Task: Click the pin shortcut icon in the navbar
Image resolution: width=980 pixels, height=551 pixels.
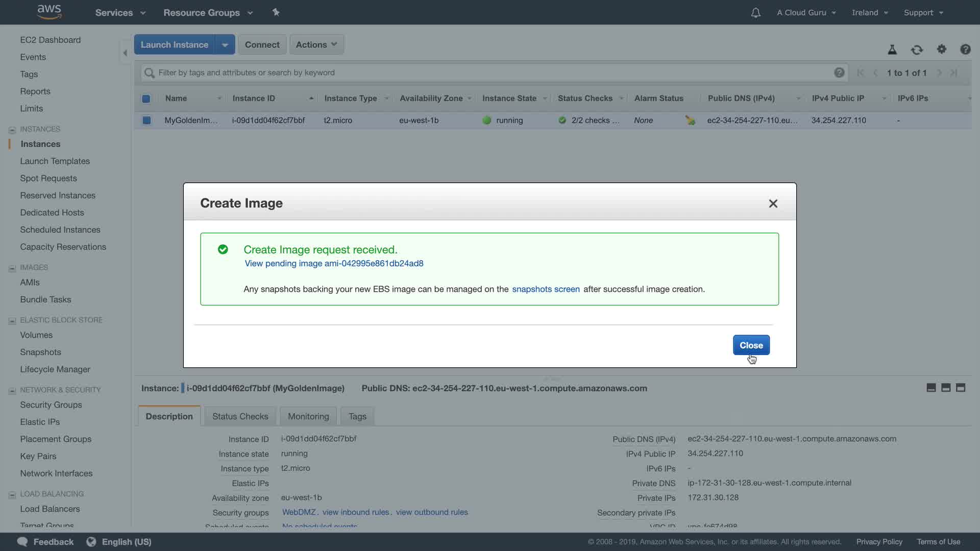Action: (x=276, y=12)
